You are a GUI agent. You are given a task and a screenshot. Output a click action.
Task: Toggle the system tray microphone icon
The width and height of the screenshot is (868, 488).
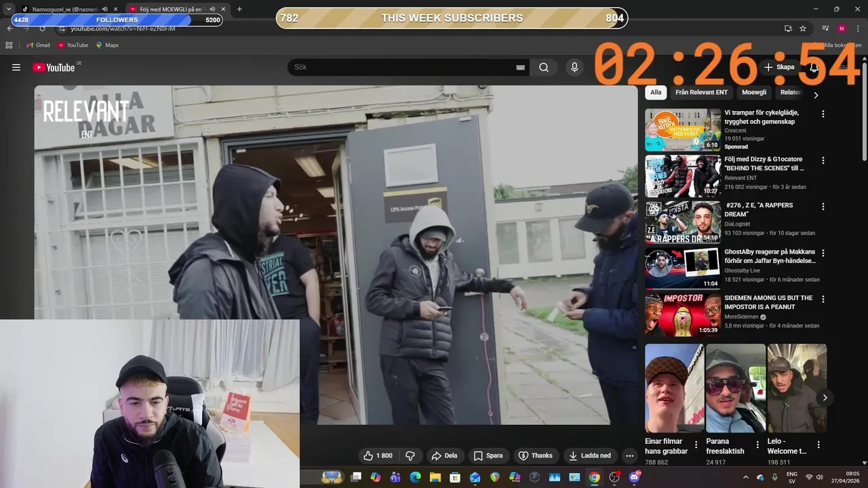(x=774, y=477)
